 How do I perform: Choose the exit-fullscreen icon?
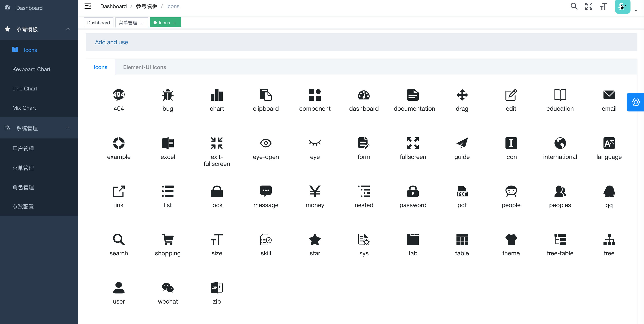pos(217,143)
